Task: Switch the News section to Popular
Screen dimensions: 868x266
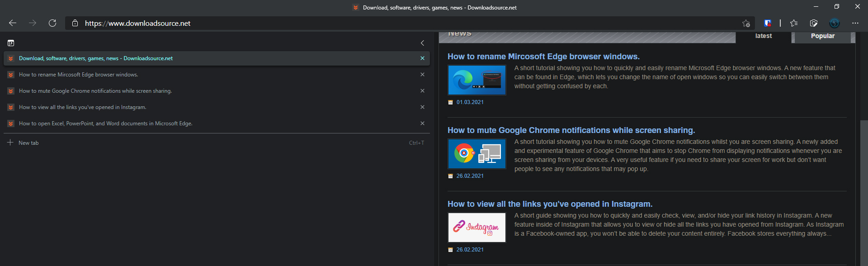Action: coord(823,36)
